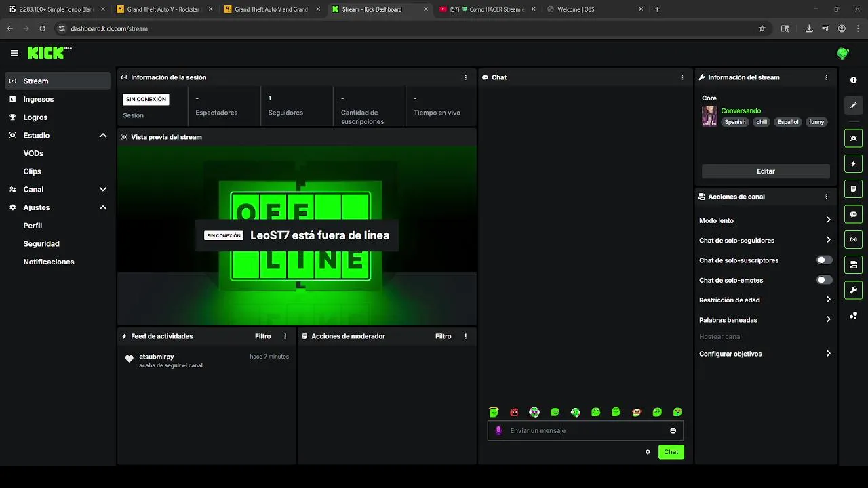
Task: Toggle the stream preview widget icon
Action: coord(853,138)
